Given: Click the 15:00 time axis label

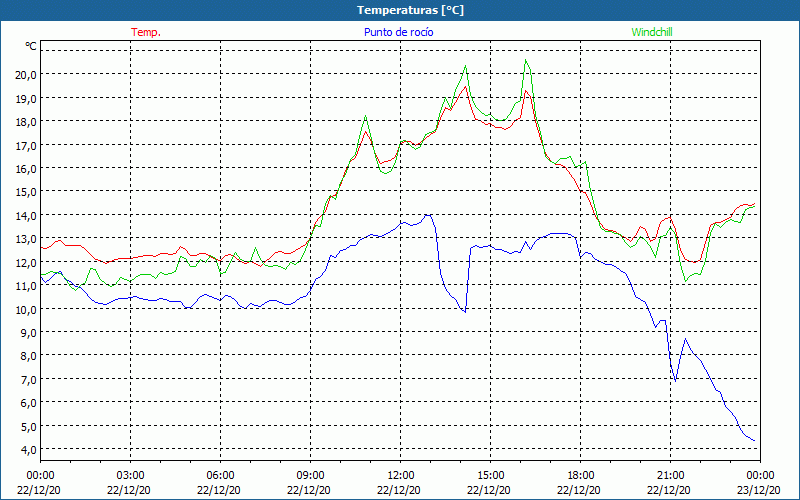Looking at the screenshot, I should (490, 476).
